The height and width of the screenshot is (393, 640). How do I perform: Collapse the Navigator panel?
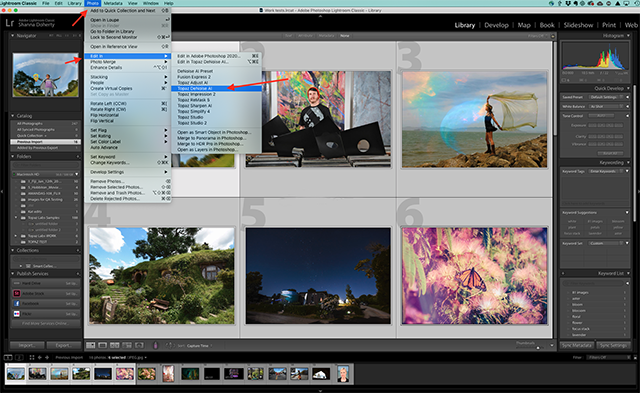click(x=12, y=36)
